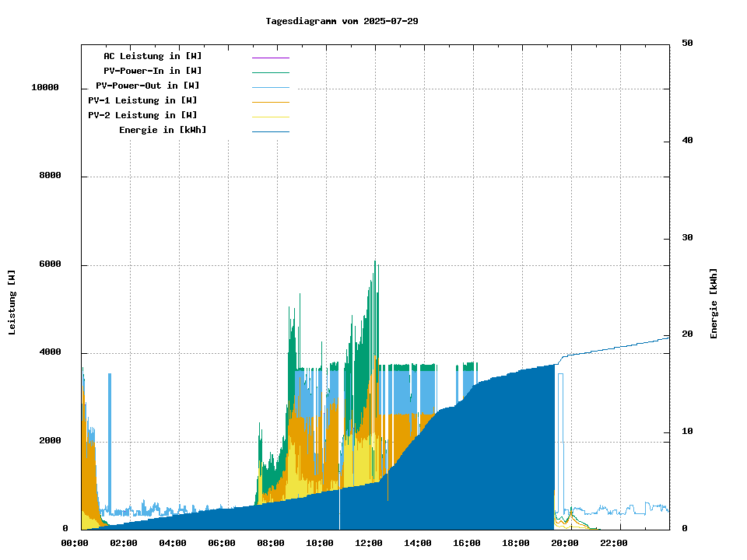
Task: Select the AC Leistung legend label
Action: click(153, 56)
